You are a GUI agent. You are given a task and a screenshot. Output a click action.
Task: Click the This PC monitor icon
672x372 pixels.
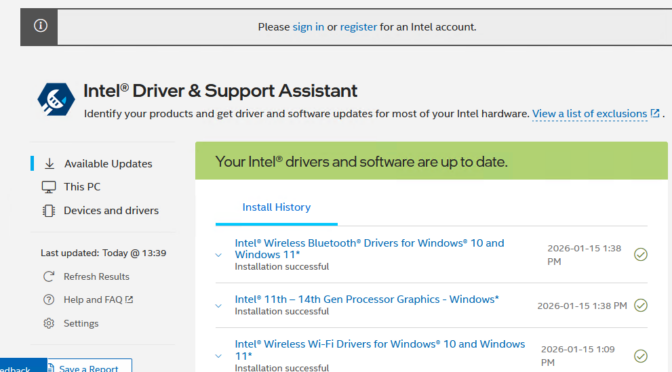49,187
